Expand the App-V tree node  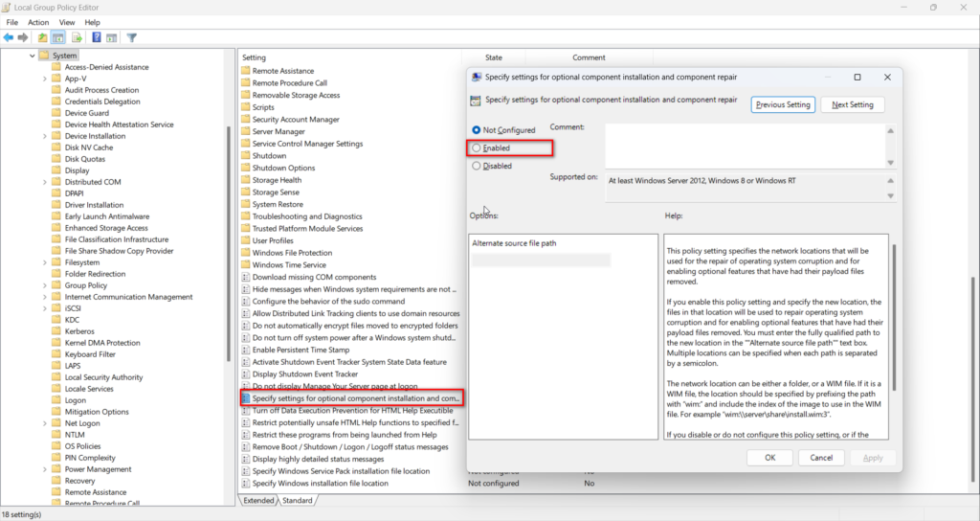click(x=44, y=79)
